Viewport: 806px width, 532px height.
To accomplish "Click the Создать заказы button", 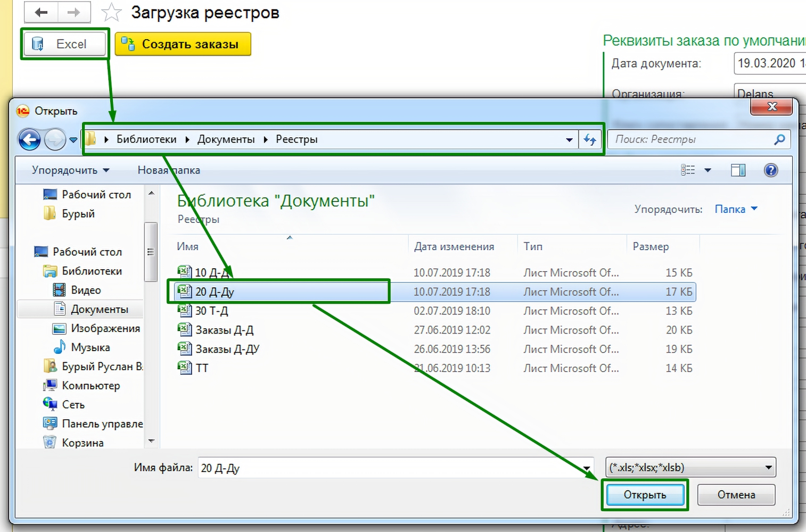I will (x=183, y=44).
